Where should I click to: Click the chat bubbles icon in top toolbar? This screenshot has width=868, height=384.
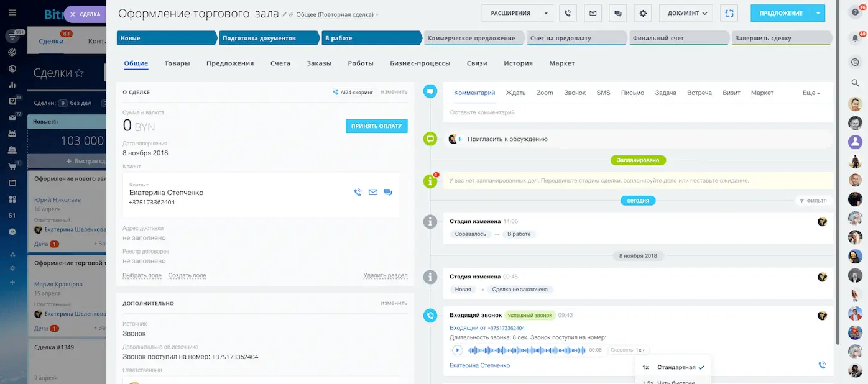pyautogui.click(x=618, y=13)
